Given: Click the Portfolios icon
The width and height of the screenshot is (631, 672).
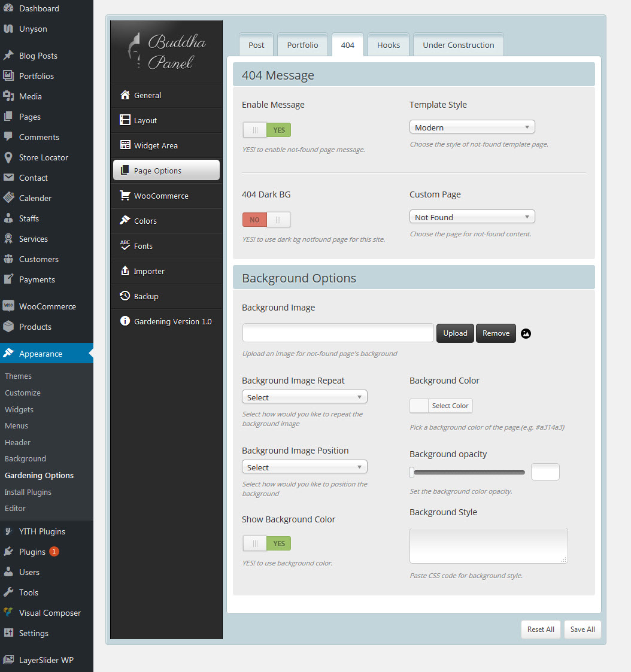Looking at the screenshot, I should [x=8, y=76].
